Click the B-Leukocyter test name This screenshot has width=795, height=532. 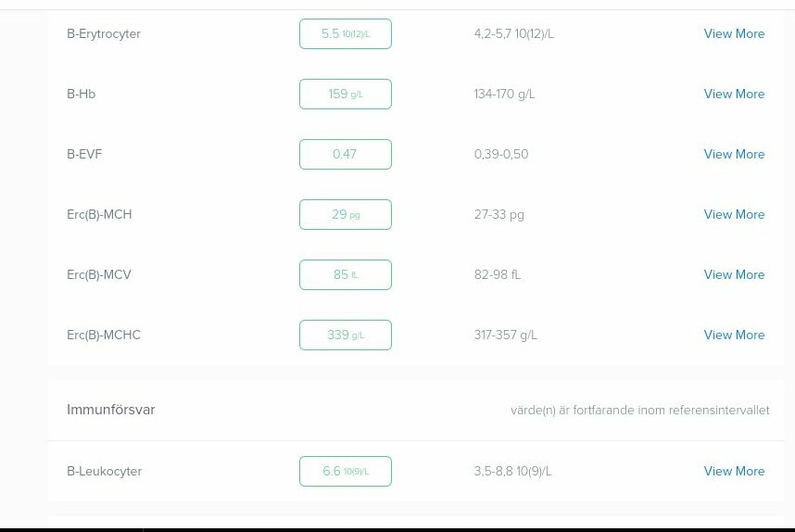point(104,472)
